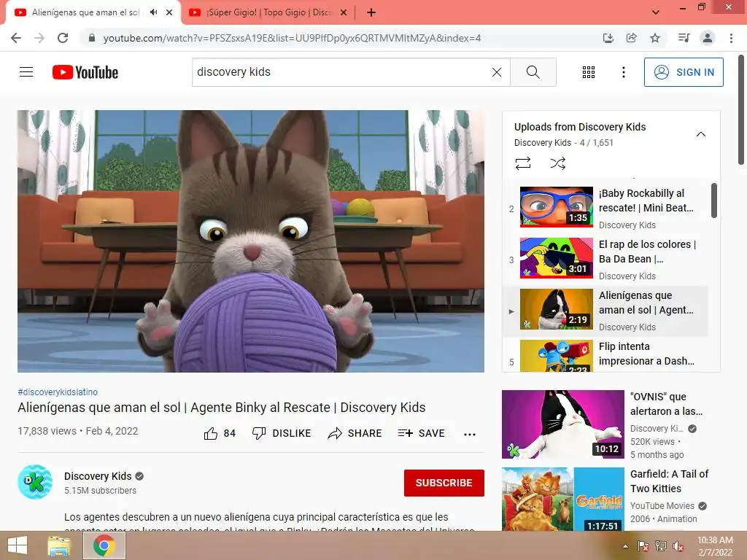The height and width of the screenshot is (560, 747).
Task: Open the muted volume tray icon
Action: (678, 546)
